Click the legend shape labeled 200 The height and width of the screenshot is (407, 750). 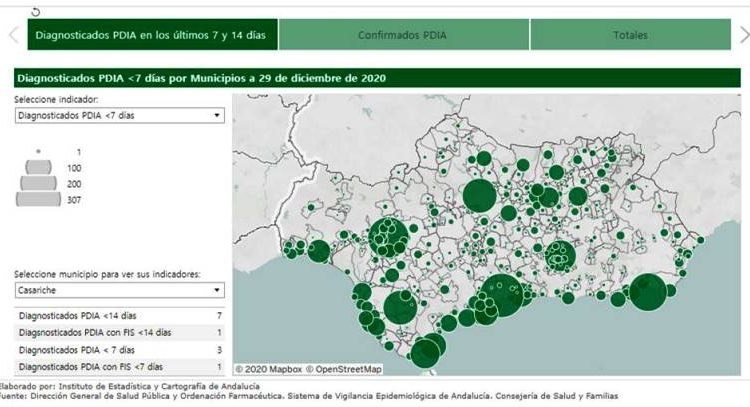(x=38, y=183)
